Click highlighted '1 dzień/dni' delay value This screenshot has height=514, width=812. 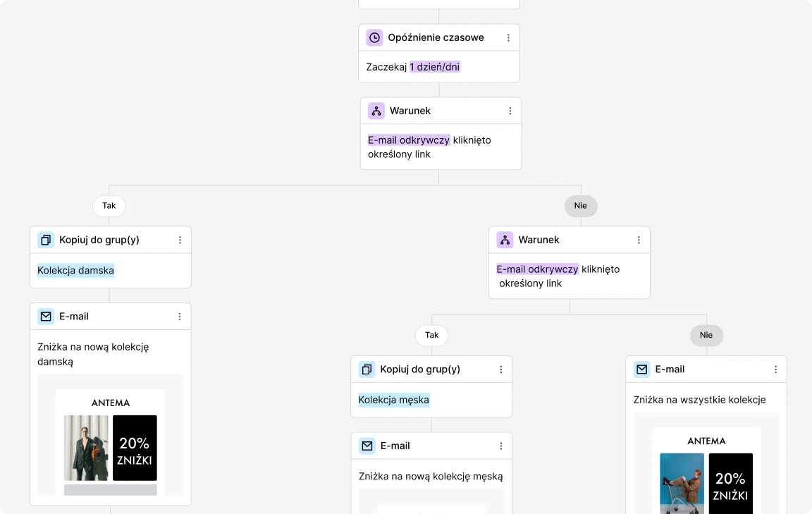435,67
